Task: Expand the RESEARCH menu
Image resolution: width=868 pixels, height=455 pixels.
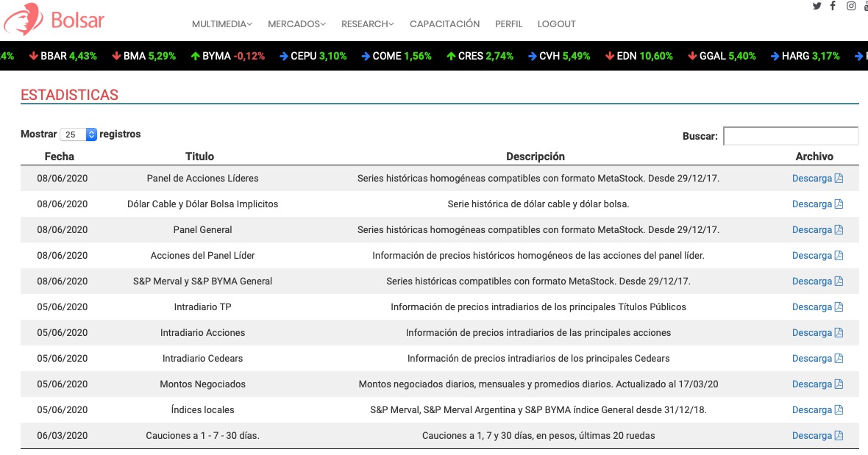Action: click(x=368, y=24)
